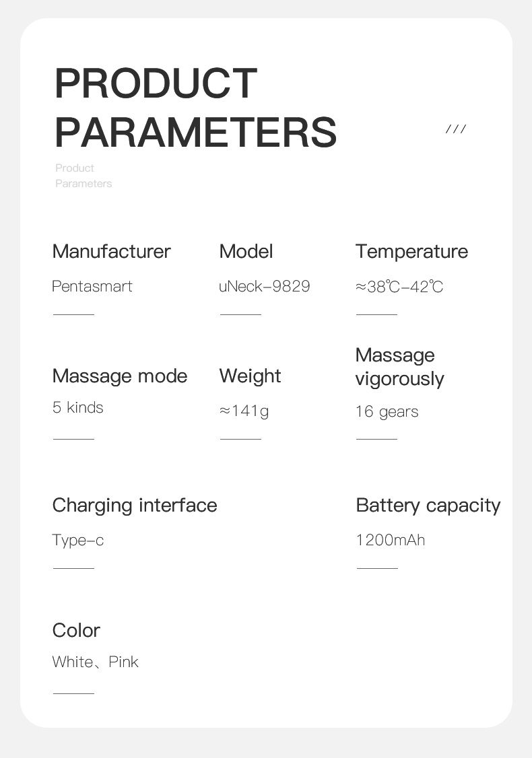Select the Model label

coord(246,251)
